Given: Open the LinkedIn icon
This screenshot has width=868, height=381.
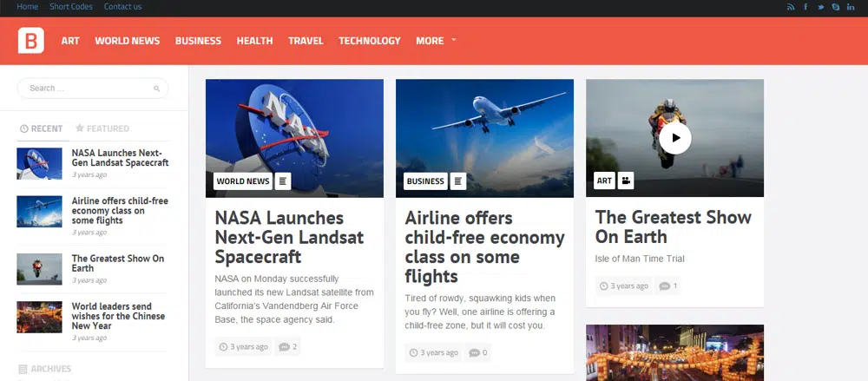Looking at the screenshot, I should (851, 7).
